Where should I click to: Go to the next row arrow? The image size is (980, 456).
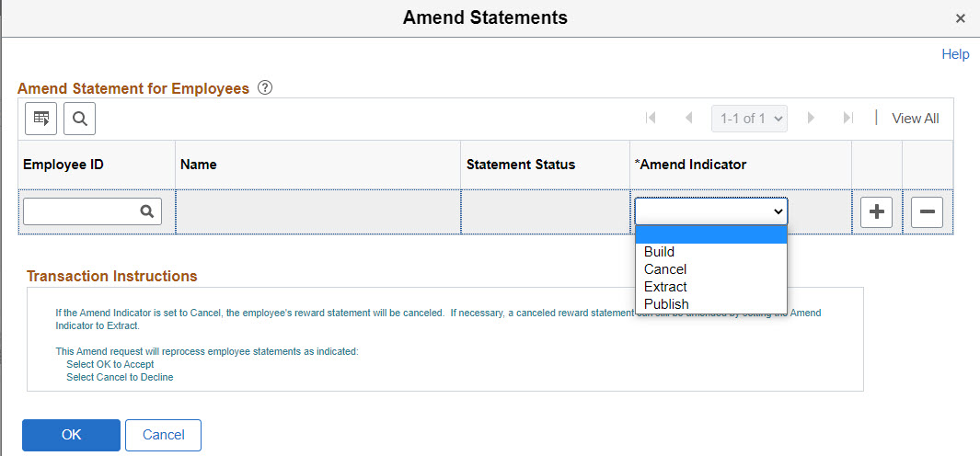[x=811, y=118]
